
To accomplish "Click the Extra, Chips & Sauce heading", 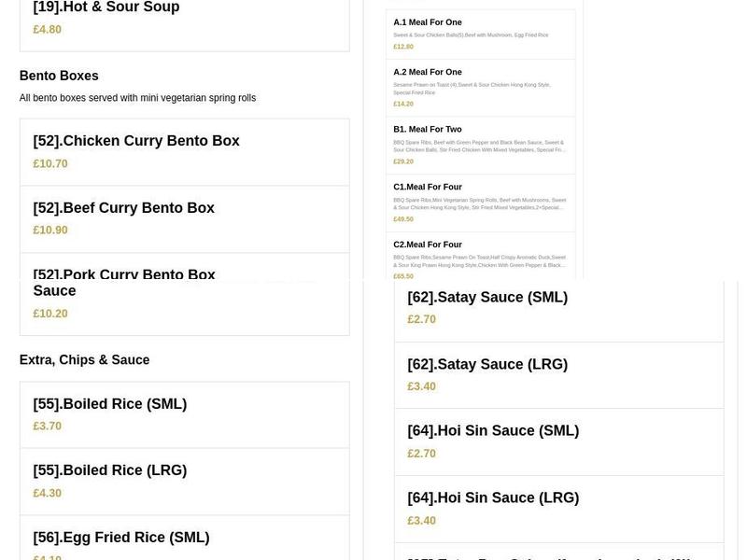I will point(84,359).
